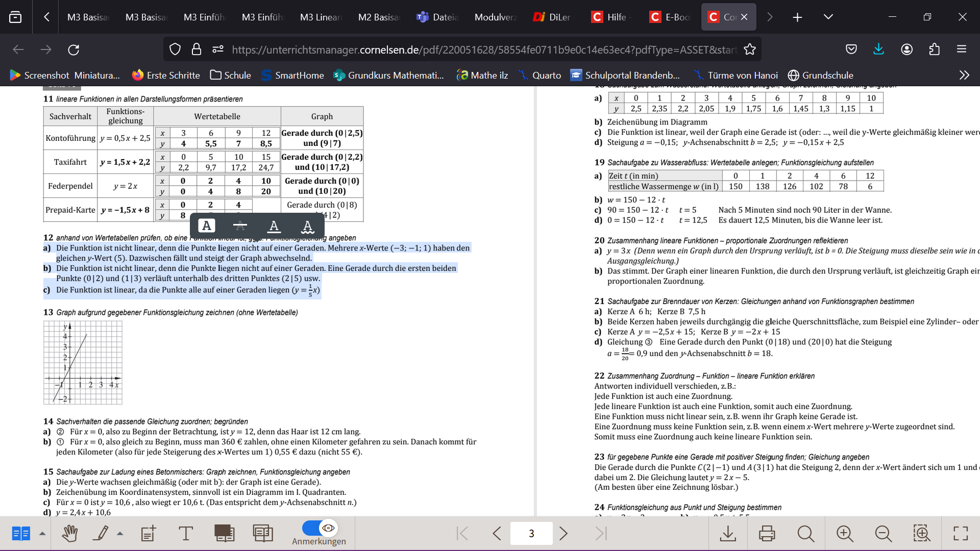
Task: Download the PDF from the viewer toolbar
Action: 728,534
